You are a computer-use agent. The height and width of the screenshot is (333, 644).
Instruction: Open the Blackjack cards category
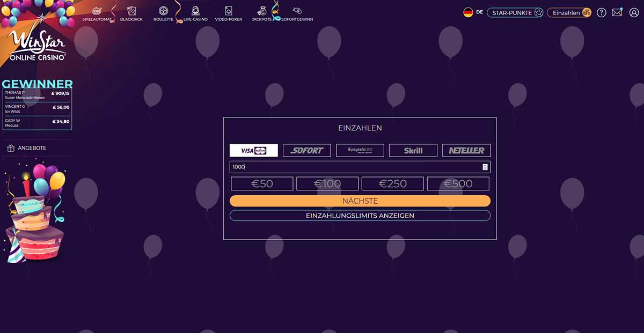point(131,13)
